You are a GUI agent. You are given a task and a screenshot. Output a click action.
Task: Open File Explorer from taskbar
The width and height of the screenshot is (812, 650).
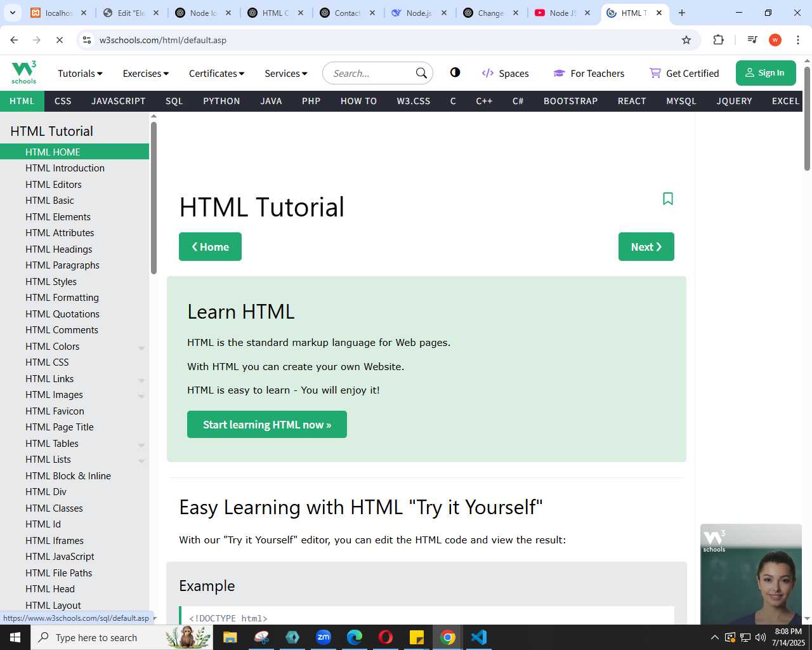230,637
